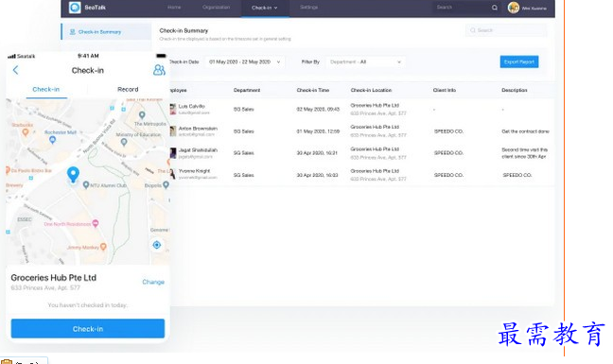Click the clipboard icon at bottom left
This screenshot has height=364, width=613.
pos(7,362)
